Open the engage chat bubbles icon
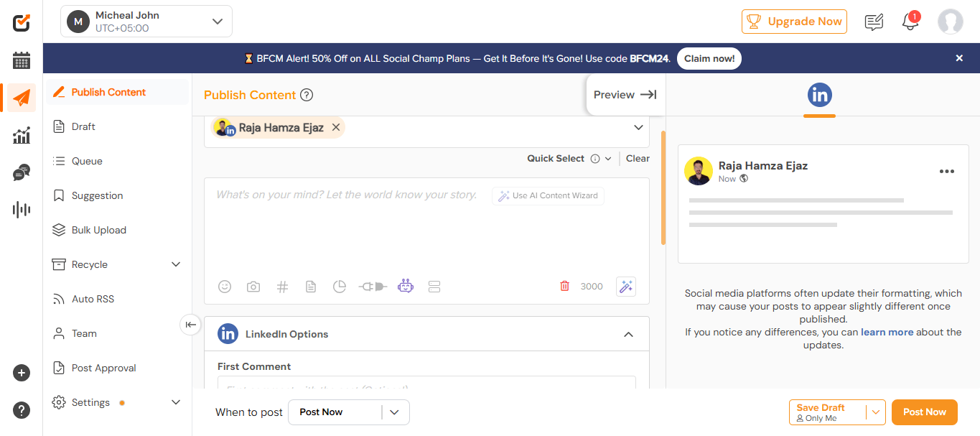 pos(22,172)
